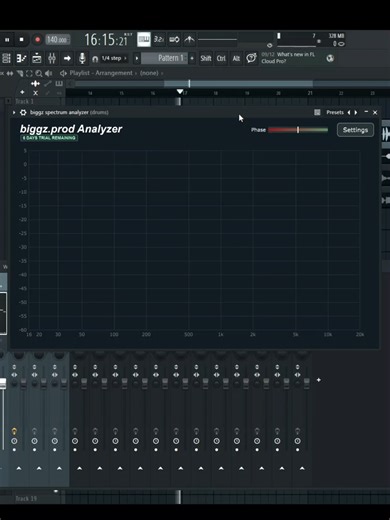Click the white master fader in mixer
This screenshot has height=520, width=390.
3,383
